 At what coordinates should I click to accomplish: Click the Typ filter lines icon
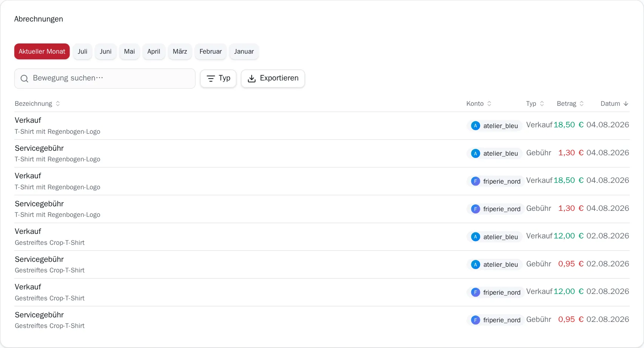[211, 79]
